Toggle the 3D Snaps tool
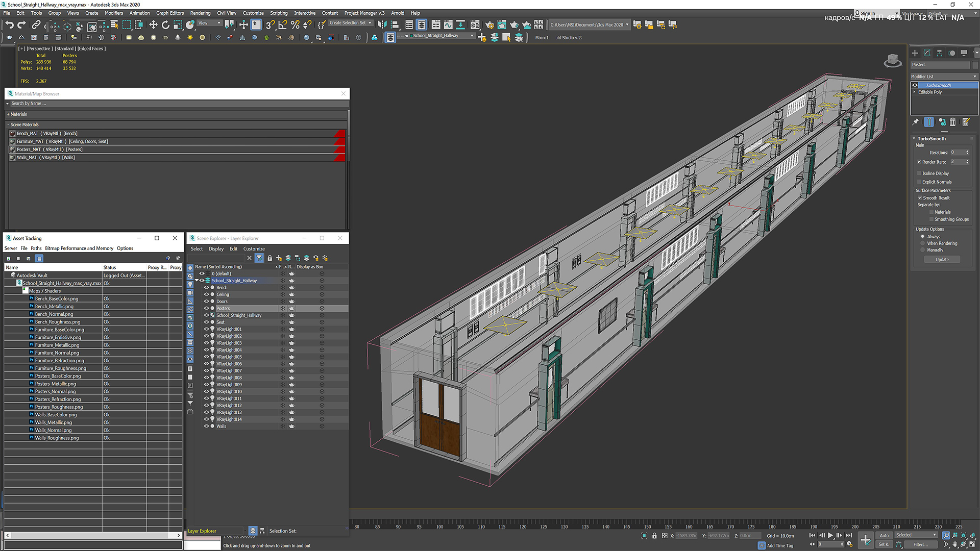The image size is (980, 551). (270, 24)
